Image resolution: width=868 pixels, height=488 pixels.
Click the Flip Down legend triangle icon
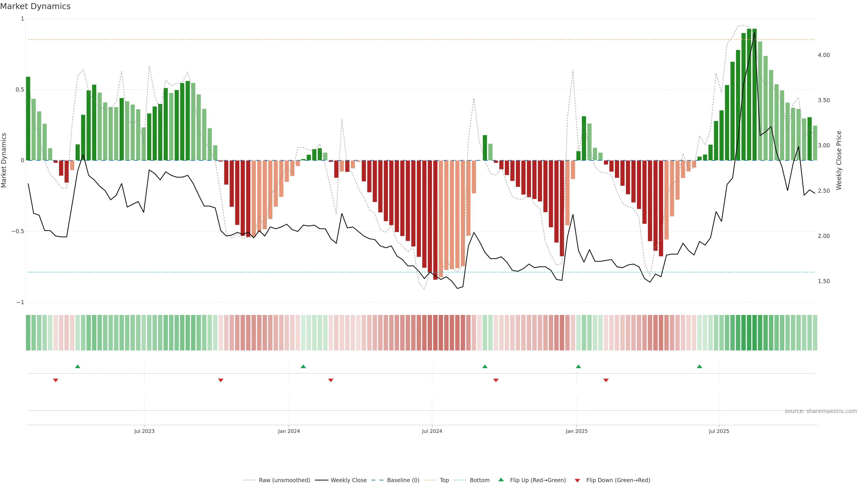(x=577, y=480)
